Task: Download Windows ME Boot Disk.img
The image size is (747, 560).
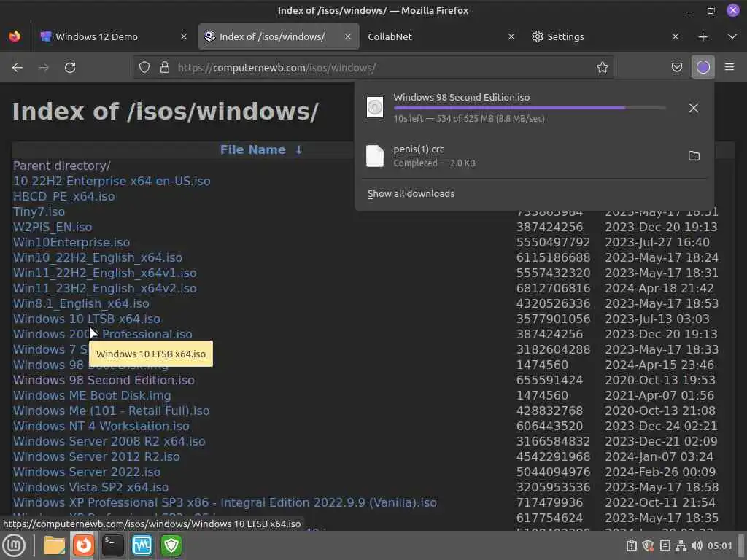Action: pos(92,395)
